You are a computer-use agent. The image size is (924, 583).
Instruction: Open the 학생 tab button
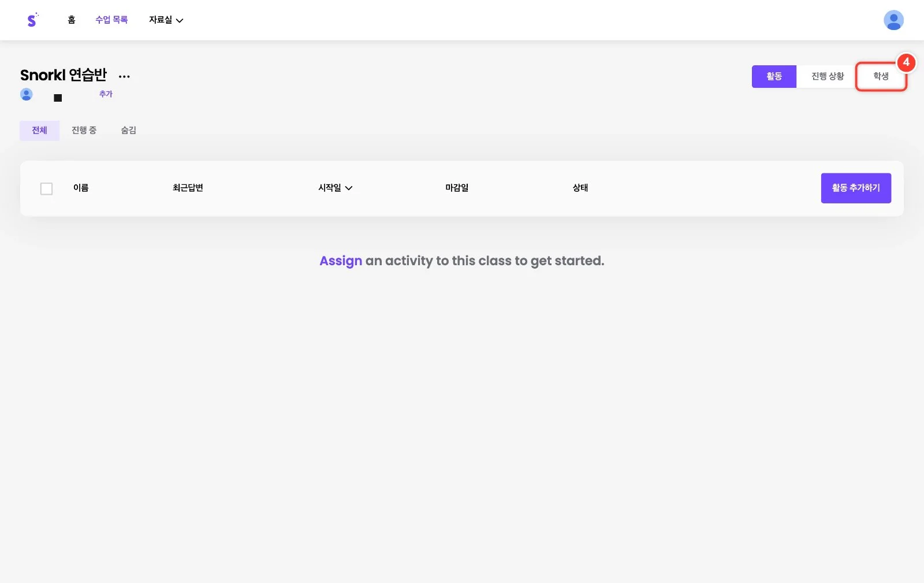[x=881, y=76]
